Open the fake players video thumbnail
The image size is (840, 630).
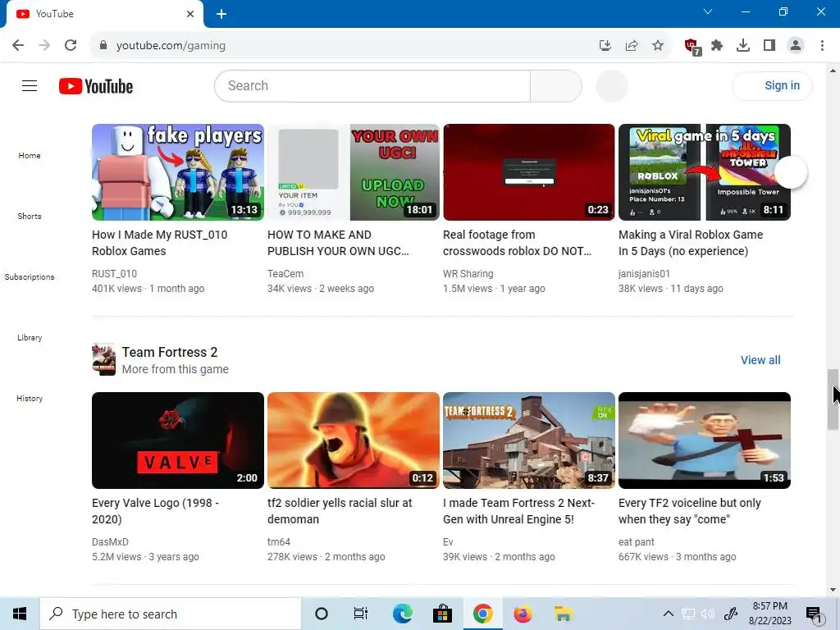178,172
